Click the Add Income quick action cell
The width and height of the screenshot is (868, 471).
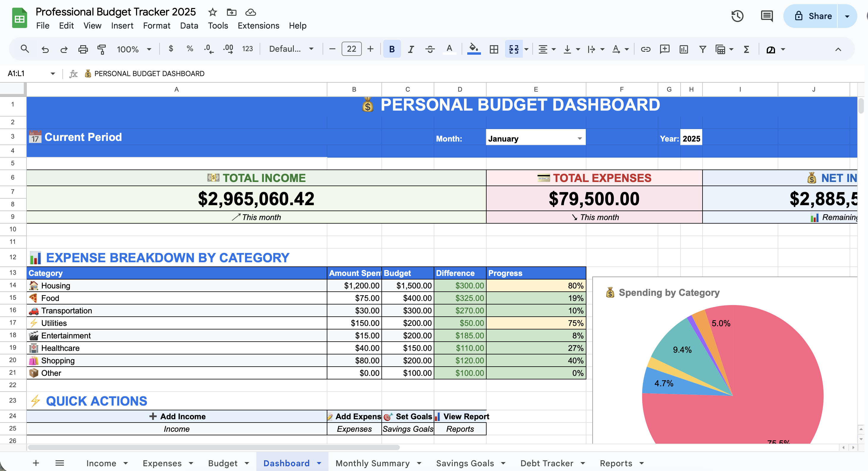(x=176, y=416)
